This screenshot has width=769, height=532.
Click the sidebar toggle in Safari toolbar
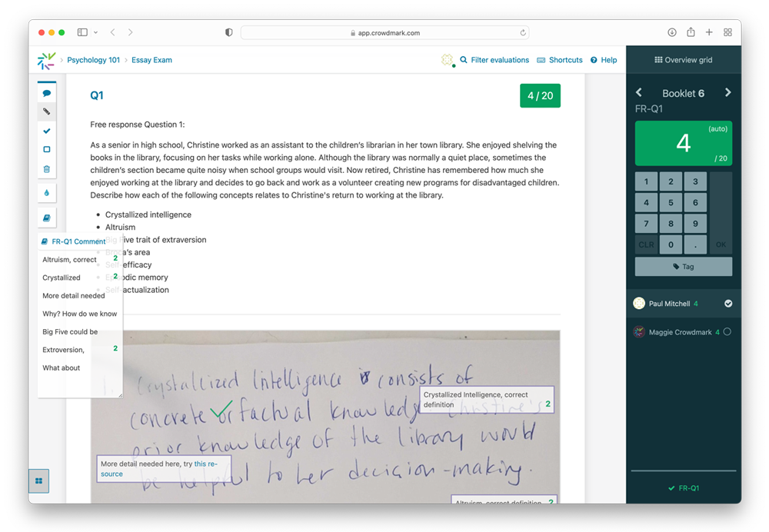[x=82, y=32]
